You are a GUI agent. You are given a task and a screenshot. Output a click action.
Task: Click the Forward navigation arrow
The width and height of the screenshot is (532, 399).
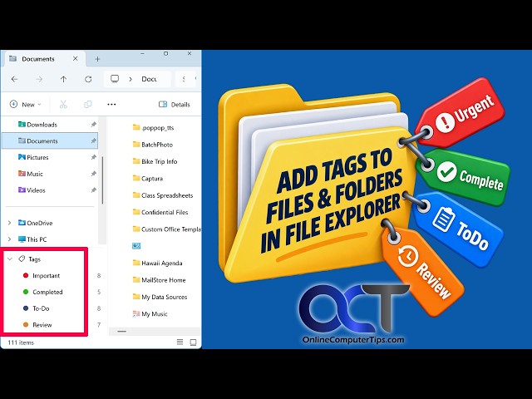tap(39, 79)
